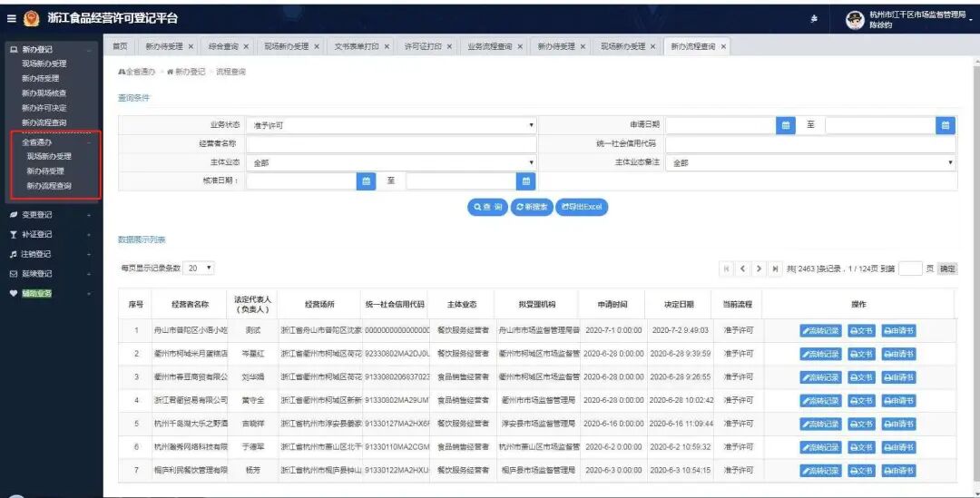Click 流转记录 for row 7 (杨芳)
This screenshot has height=498, width=980.
click(x=820, y=471)
